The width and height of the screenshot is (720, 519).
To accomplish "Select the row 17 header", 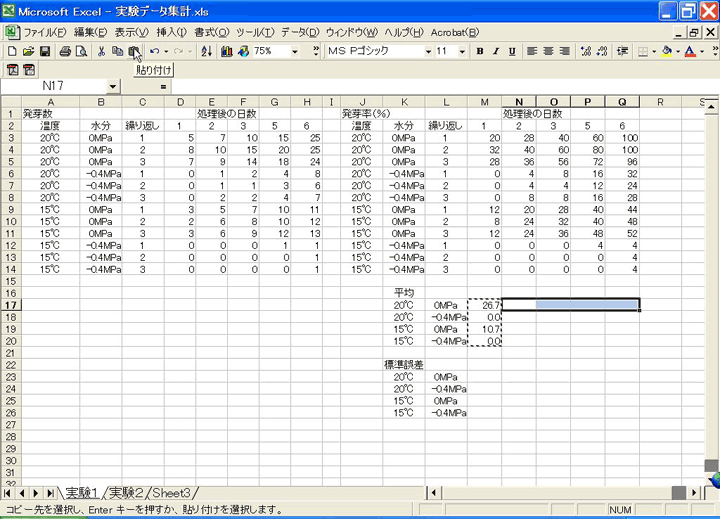I will click(8, 305).
